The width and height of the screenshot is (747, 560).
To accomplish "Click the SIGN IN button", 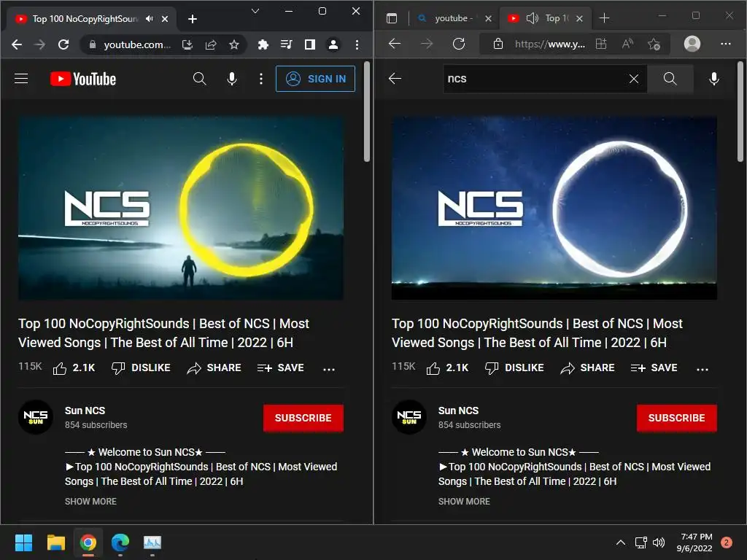I will 315,79.
